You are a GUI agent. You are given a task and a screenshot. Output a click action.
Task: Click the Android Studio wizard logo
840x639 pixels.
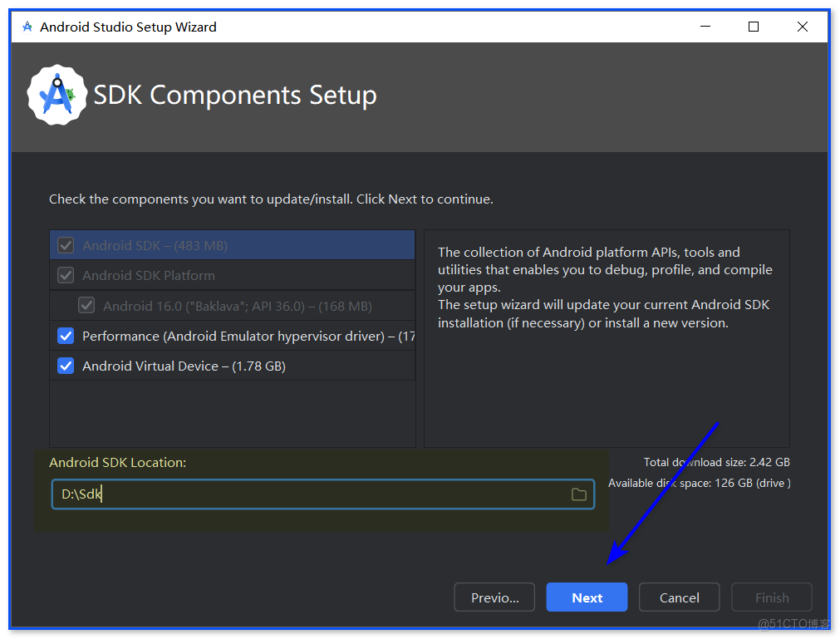coord(56,94)
